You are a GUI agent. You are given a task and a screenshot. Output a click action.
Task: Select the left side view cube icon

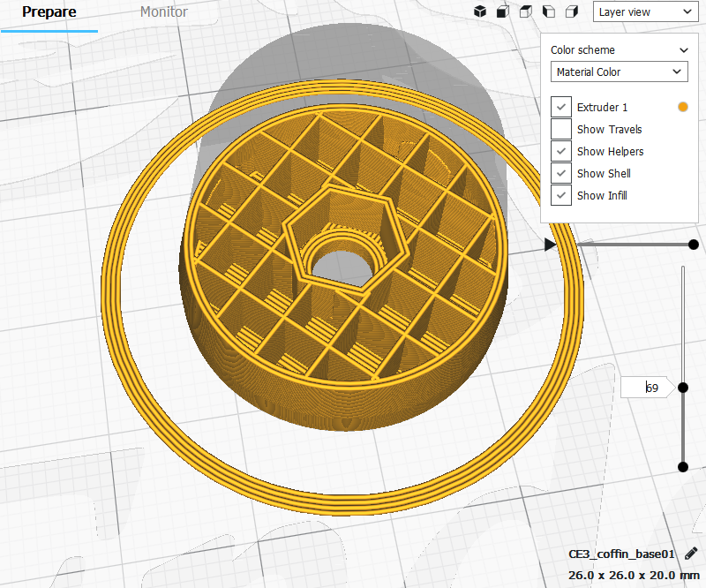click(548, 11)
